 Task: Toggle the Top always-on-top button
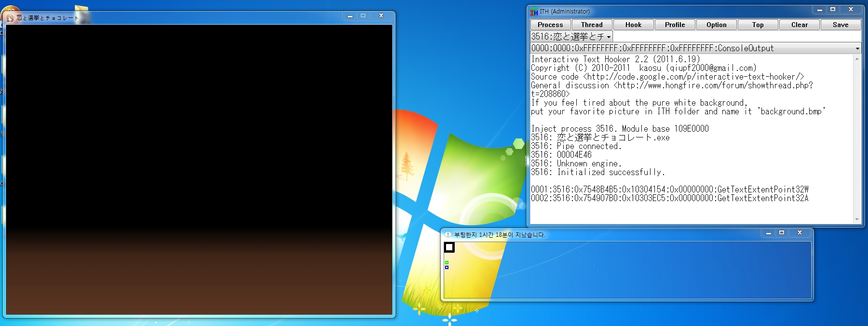coord(758,25)
